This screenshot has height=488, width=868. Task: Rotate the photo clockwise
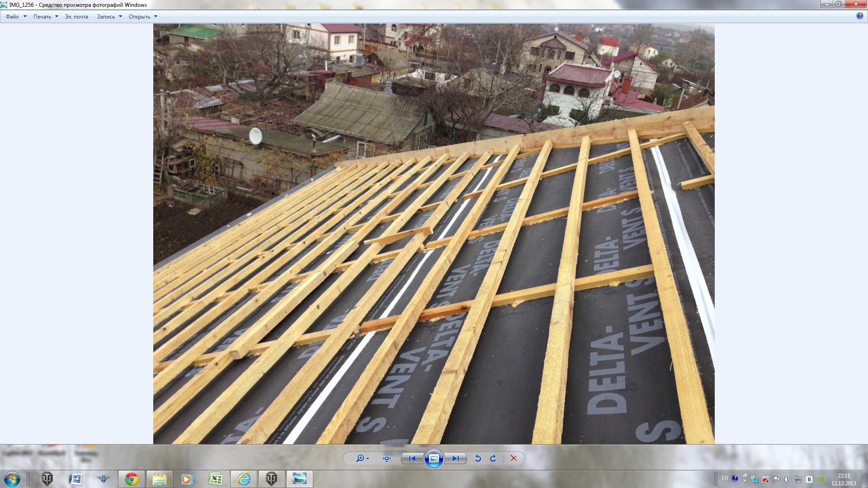tap(493, 458)
